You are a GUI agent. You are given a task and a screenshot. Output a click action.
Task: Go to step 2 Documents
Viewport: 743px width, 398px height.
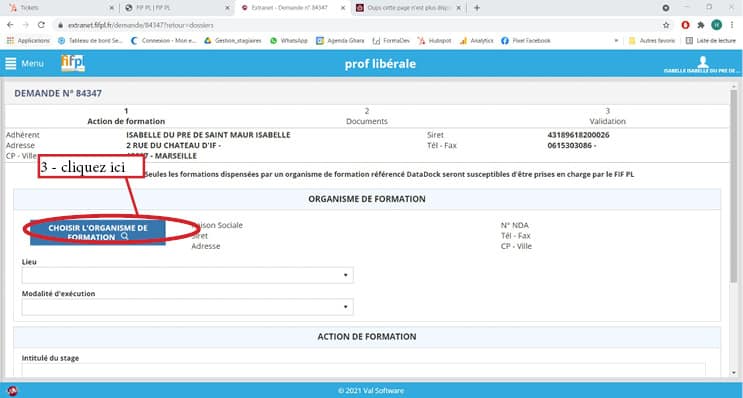(x=367, y=116)
